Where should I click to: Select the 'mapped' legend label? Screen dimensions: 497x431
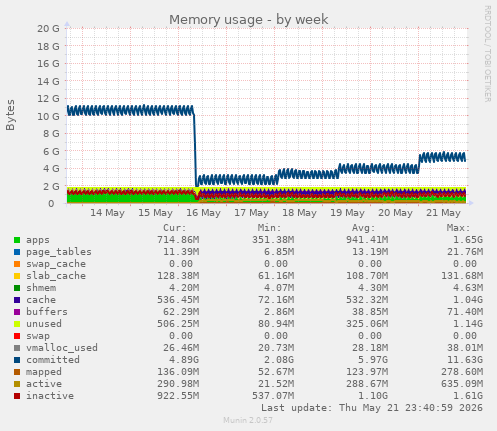coord(44,372)
